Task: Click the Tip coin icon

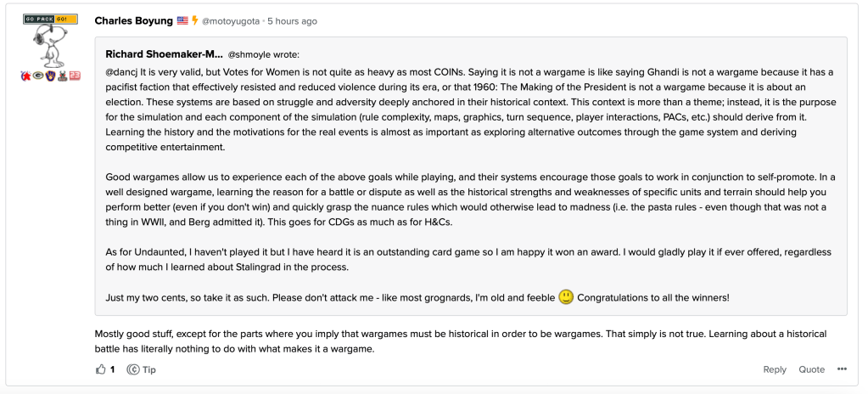Action: pos(133,369)
